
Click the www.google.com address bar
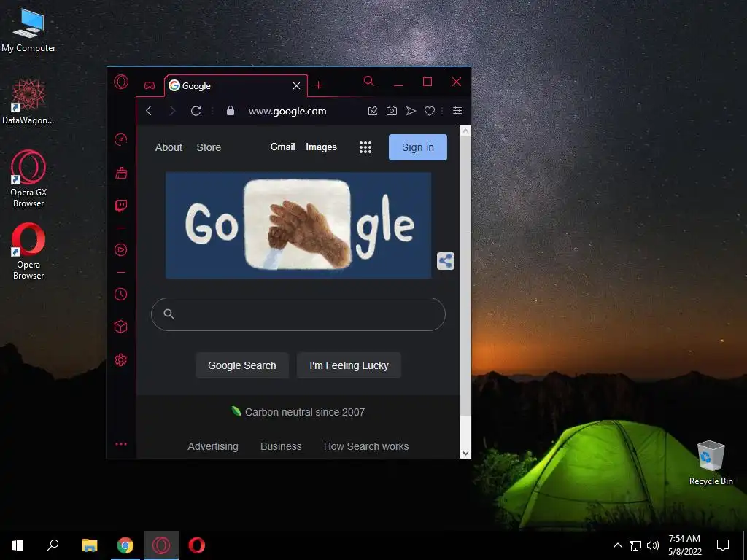coord(287,111)
